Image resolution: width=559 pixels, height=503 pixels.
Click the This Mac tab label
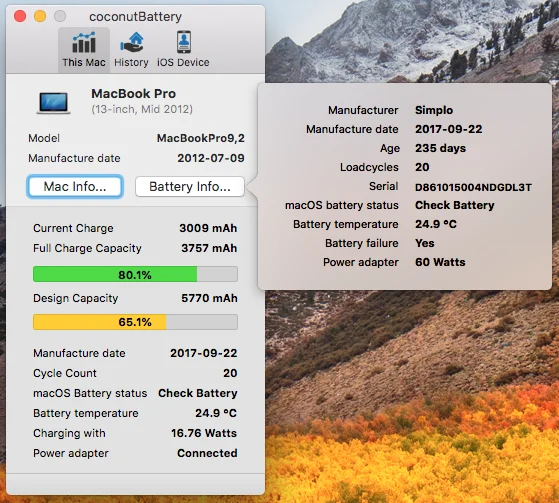tap(84, 62)
